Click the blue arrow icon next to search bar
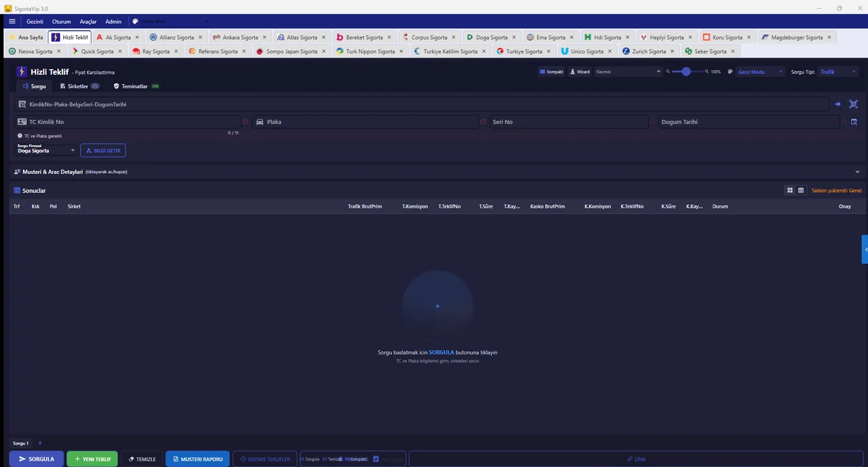868x467 pixels. (837, 105)
